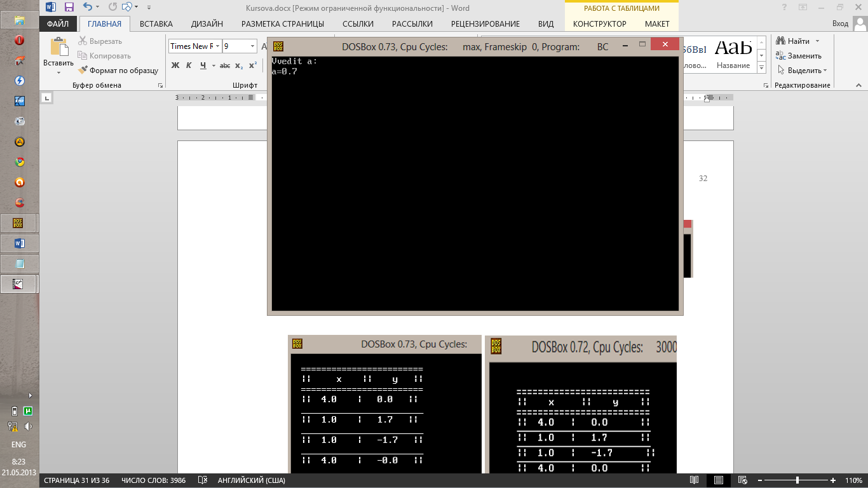Click the ENG input language indicator
Screen dimensions: 868x488
point(19,444)
